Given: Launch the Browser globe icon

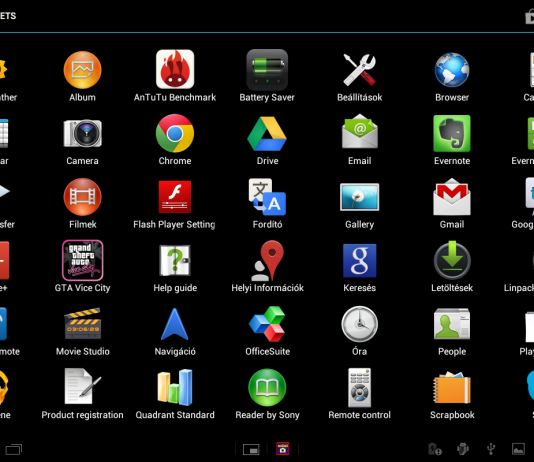Looking at the screenshot, I should (x=452, y=69).
